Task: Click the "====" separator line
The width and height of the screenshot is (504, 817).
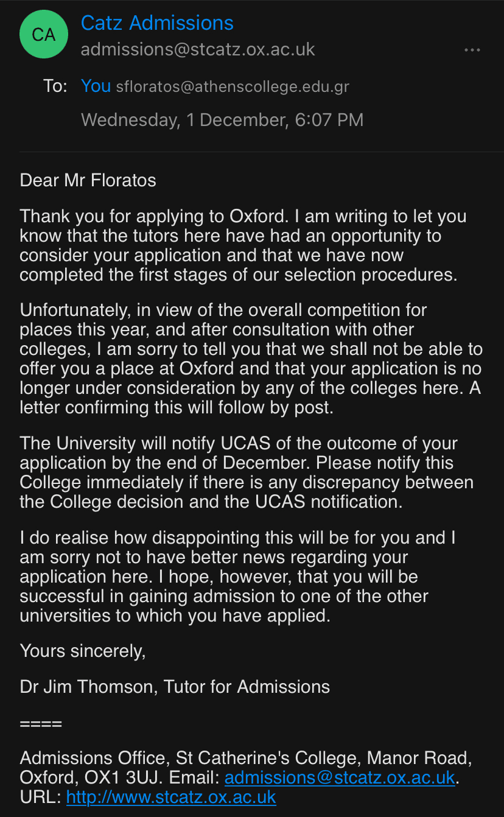Action: 41,724
